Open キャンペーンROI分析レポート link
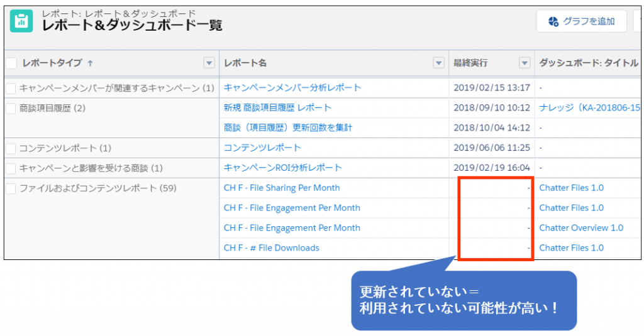The height and width of the screenshot is (336, 644). pos(282,168)
